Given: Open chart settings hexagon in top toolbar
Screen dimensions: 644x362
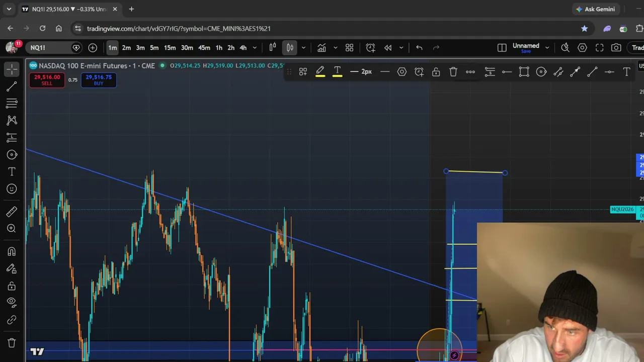Looking at the screenshot, I should (x=582, y=48).
